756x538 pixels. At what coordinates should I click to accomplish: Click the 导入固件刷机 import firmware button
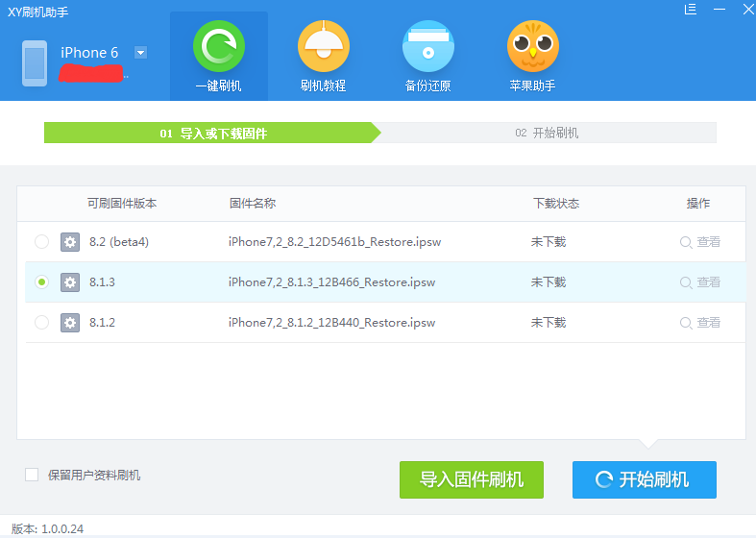(x=472, y=479)
